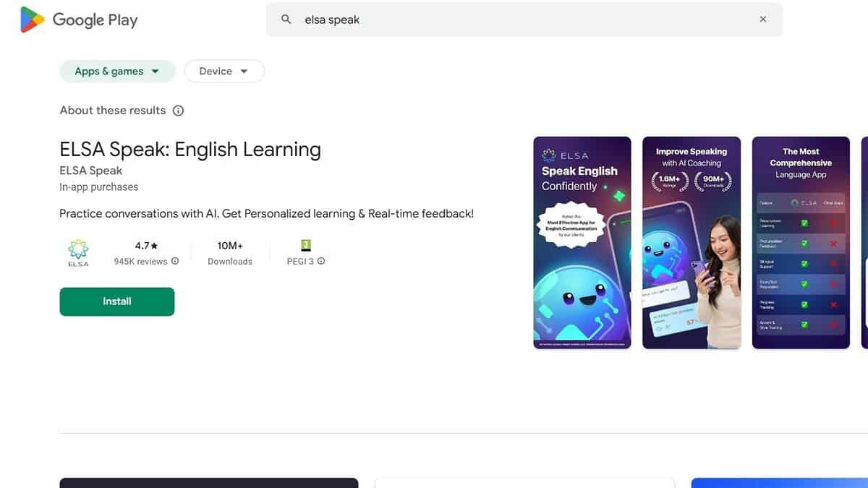Clear the search query with X

tap(762, 20)
